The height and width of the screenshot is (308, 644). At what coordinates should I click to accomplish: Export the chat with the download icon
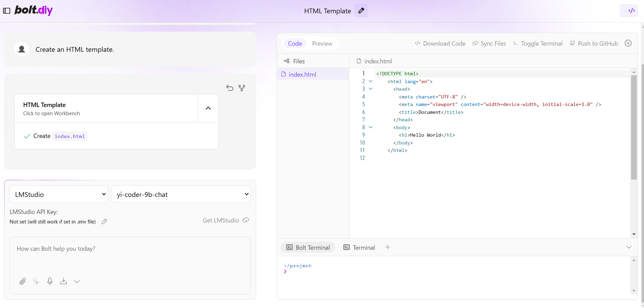point(63,281)
